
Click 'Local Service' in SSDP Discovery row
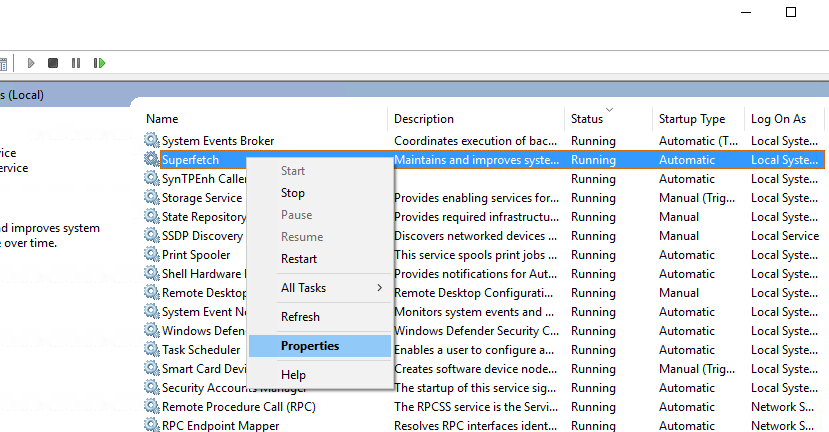(785, 236)
